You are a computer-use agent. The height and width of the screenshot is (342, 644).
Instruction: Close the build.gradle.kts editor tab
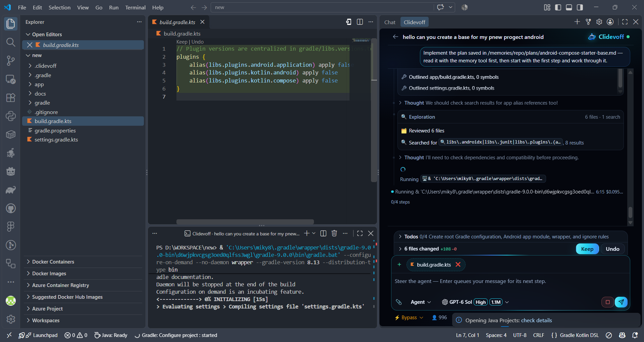[202, 22]
